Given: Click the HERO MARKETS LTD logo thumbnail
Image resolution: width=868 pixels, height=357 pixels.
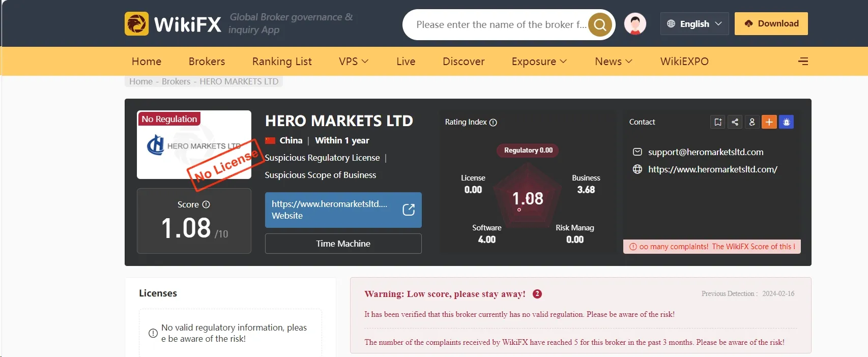Looking at the screenshot, I should [x=194, y=145].
